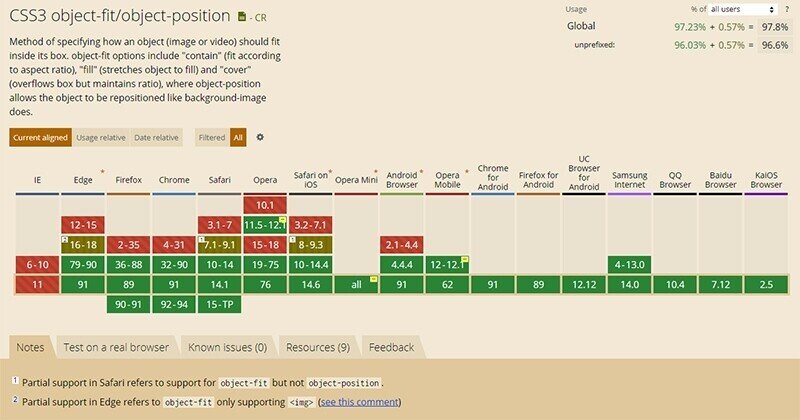The image size is (800, 420).
Task: Click the Opera Mini all note flag
Action: 373,279
